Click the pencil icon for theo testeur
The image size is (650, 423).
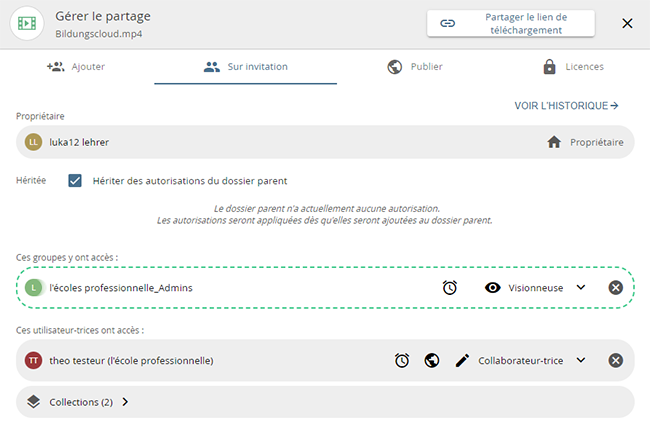click(x=462, y=360)
